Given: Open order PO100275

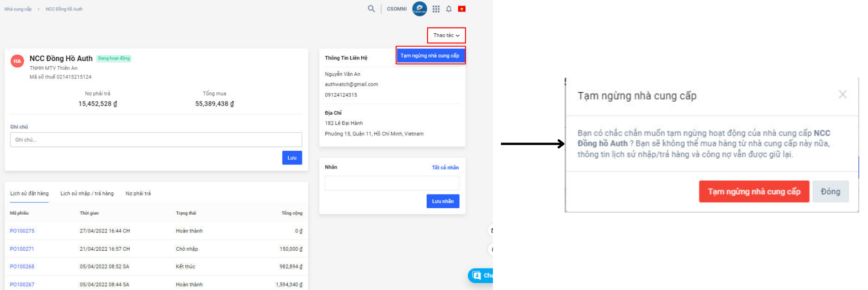Looking at the screenshot, I should (x=22, y=231).
